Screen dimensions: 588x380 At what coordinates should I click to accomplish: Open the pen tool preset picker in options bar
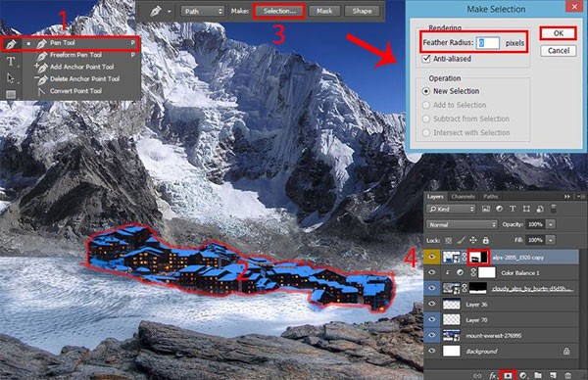point(170,12)
